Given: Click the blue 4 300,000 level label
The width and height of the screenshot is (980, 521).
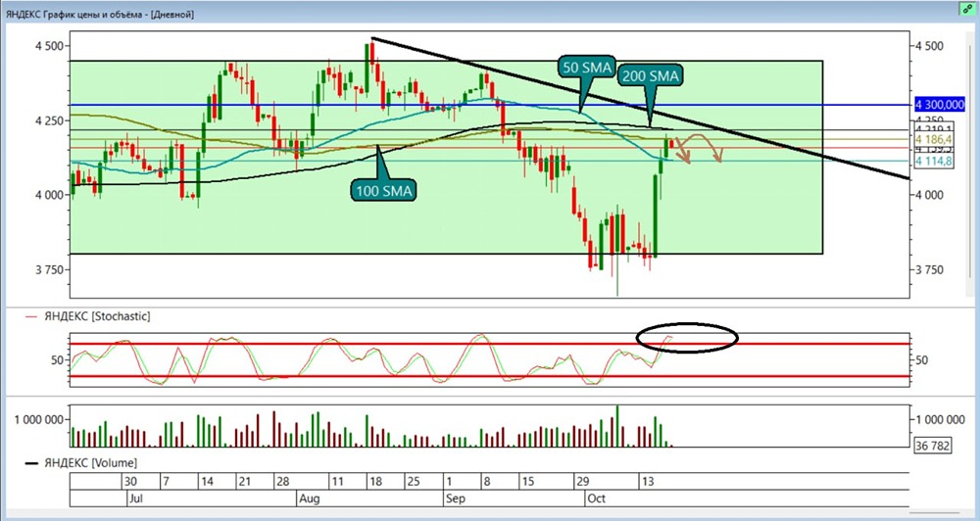Looking at the screenshot, I should click(940, 105).
